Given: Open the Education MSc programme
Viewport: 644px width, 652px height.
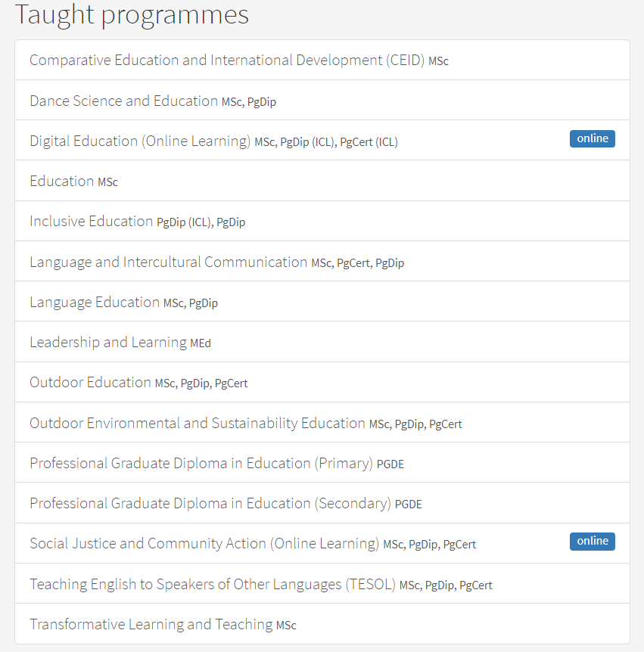Looking at the screenshot, I should [x=62, y=182].
